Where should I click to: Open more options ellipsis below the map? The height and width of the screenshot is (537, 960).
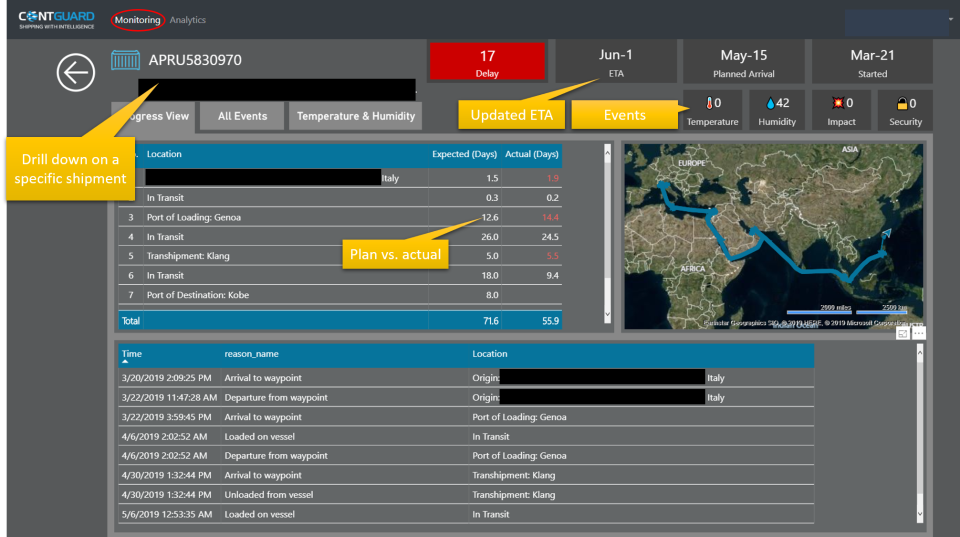[x=919, y=334]
